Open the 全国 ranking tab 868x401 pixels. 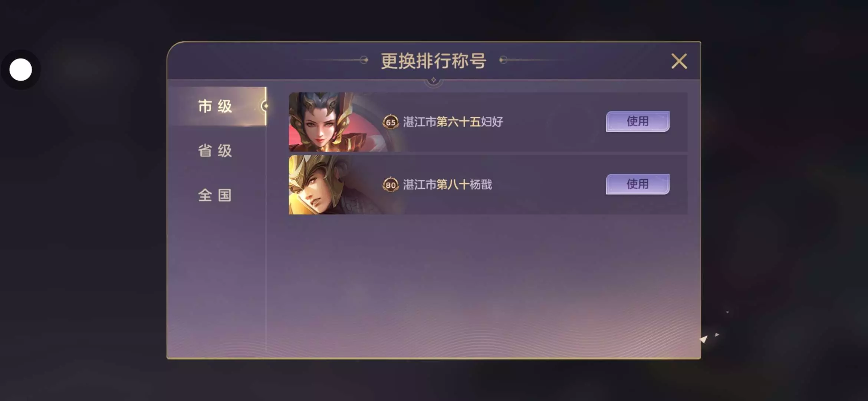pyautogui.click(x=215, y=195)
